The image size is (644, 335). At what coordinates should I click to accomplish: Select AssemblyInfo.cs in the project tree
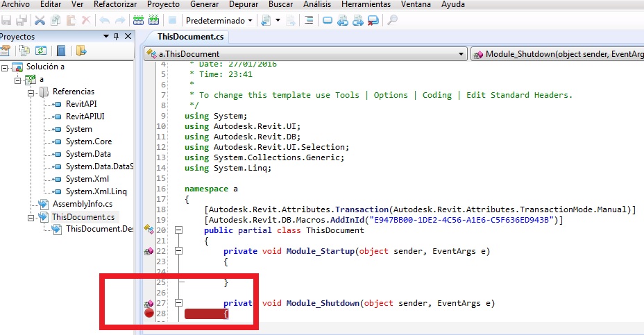(x=76, y=204)
